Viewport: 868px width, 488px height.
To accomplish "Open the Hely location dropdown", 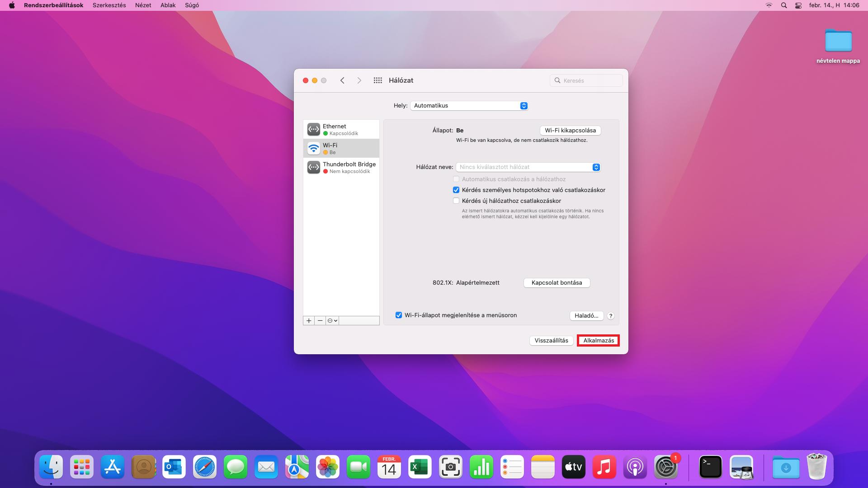I will pyautogui.click(x=469, y=106).
